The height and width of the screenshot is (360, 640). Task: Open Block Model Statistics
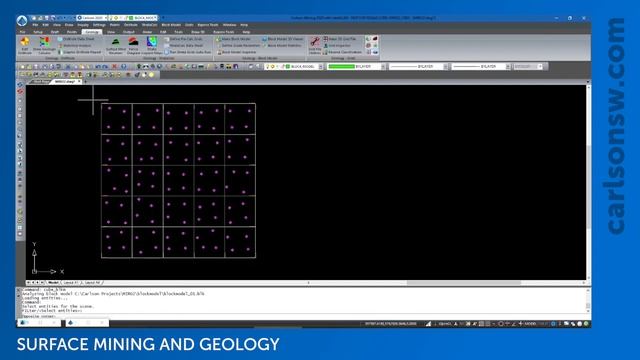(x=282, y=45)
